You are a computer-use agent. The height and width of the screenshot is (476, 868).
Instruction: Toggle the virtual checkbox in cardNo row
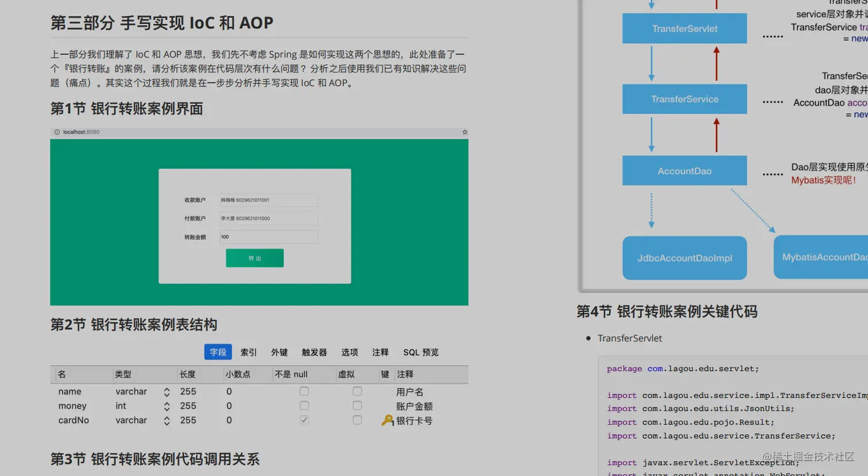coord(357,420)
